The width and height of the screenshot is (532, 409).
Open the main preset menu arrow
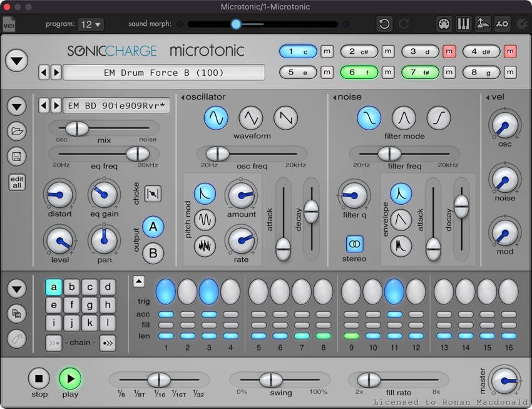click(x=16, y=60)
